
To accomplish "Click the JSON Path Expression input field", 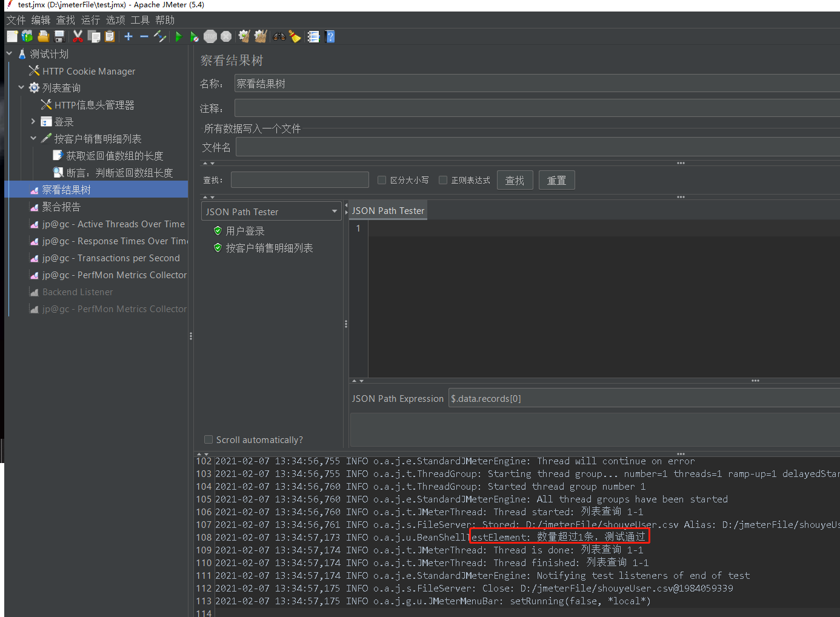I will [644, 398].
